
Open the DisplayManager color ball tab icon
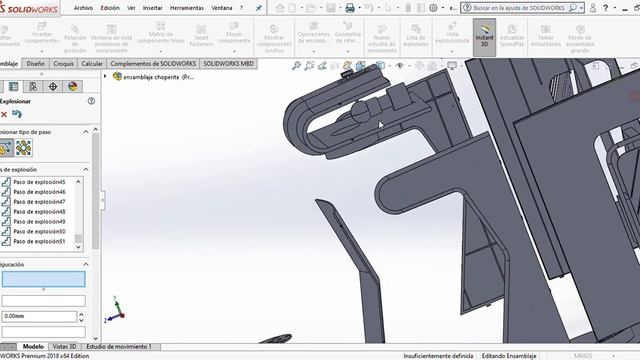pos(72,87)
